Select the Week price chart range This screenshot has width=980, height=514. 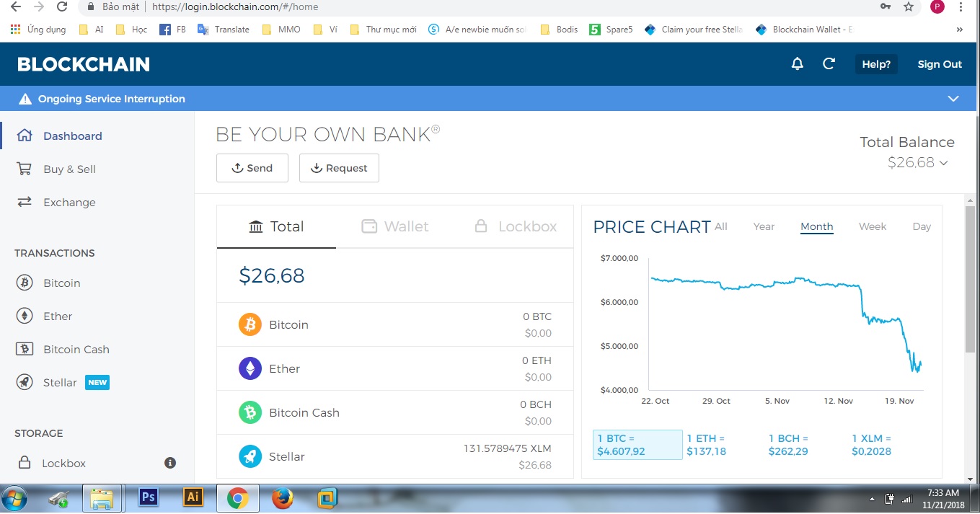pos(873,226)
